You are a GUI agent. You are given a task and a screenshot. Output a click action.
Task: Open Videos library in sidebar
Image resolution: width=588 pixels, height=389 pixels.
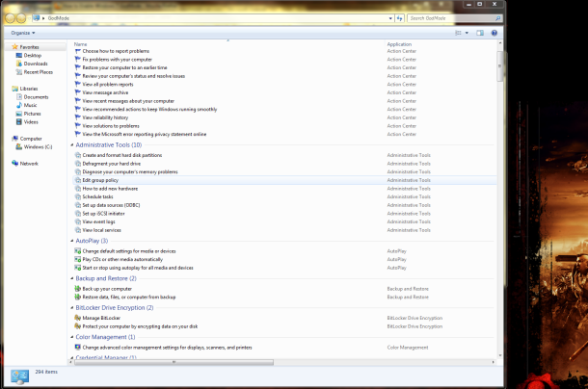31,121
